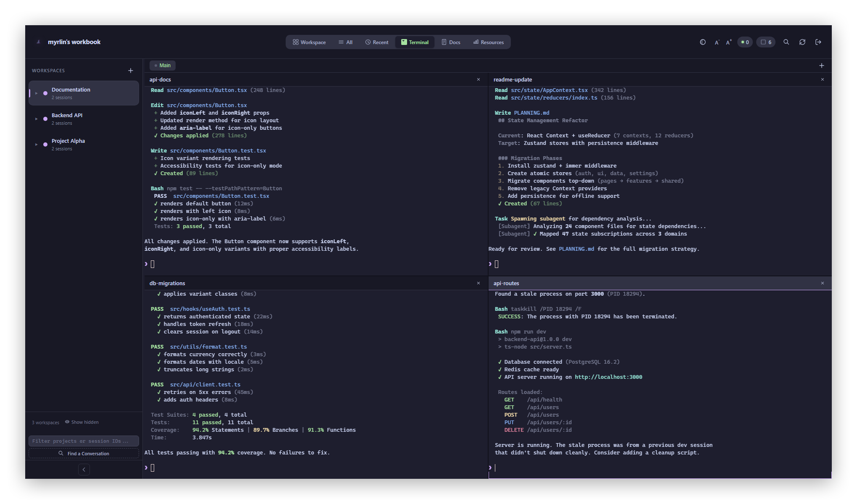Screen dimensions: 857x504
Task: Click the Backend API purple status dot
Action: click(45, 119)
